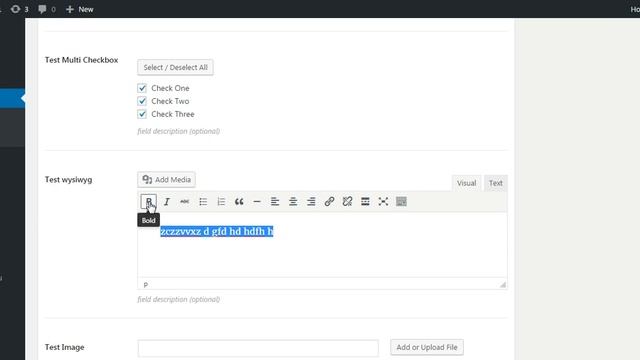The height and width of the screenshot is (360, 640).
Task: Insert a numbered list
Action: point(221,201)
